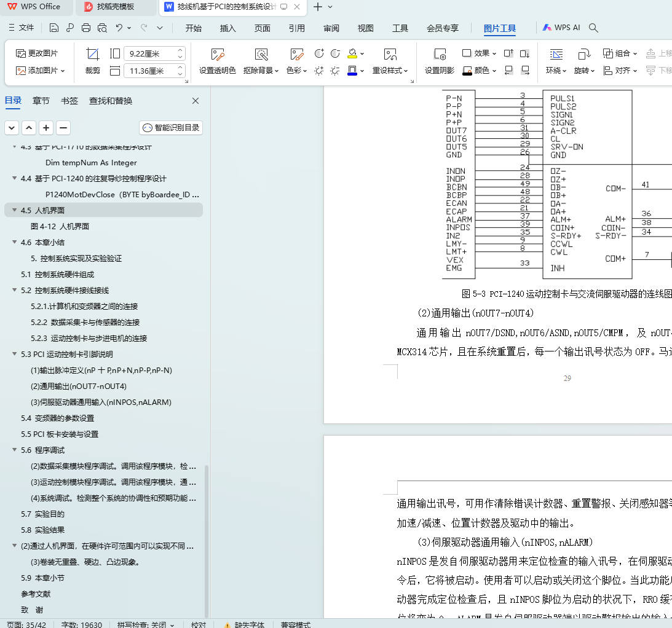
Task: Switch to the 审阅 Review ribbon tab
Action: click(x=331, y=28)
